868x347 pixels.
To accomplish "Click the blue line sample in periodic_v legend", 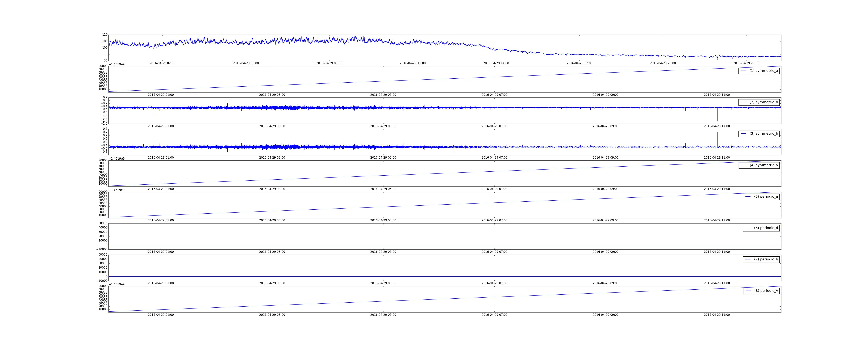I will [748, 291].
